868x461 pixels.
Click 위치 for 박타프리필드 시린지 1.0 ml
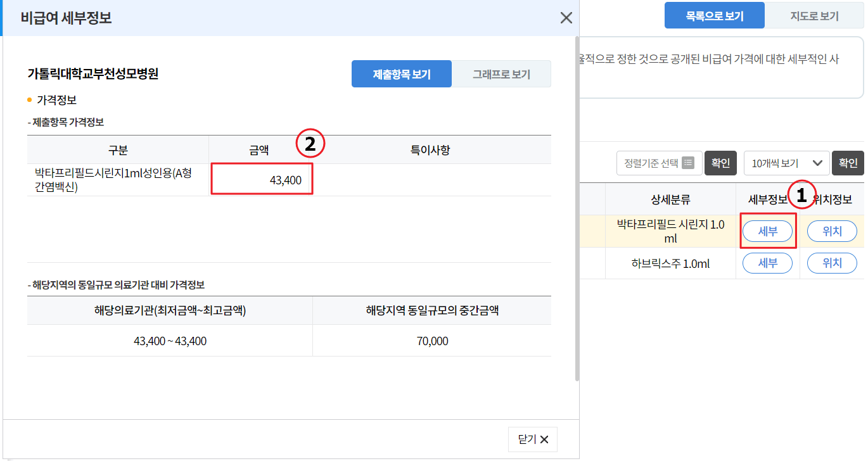point(831,231)
